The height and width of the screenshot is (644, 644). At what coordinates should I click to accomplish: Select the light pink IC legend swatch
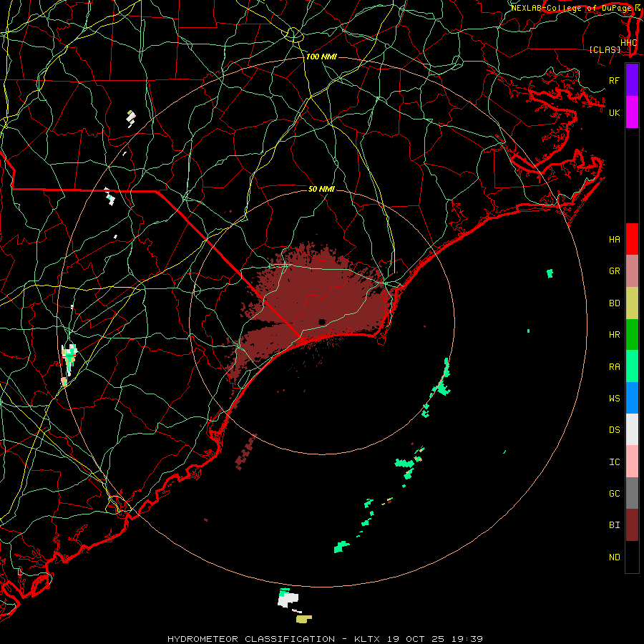[x=632, y=462]
